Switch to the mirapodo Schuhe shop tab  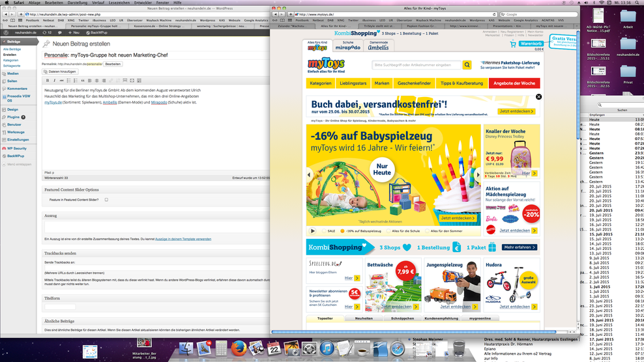[348, 46]
